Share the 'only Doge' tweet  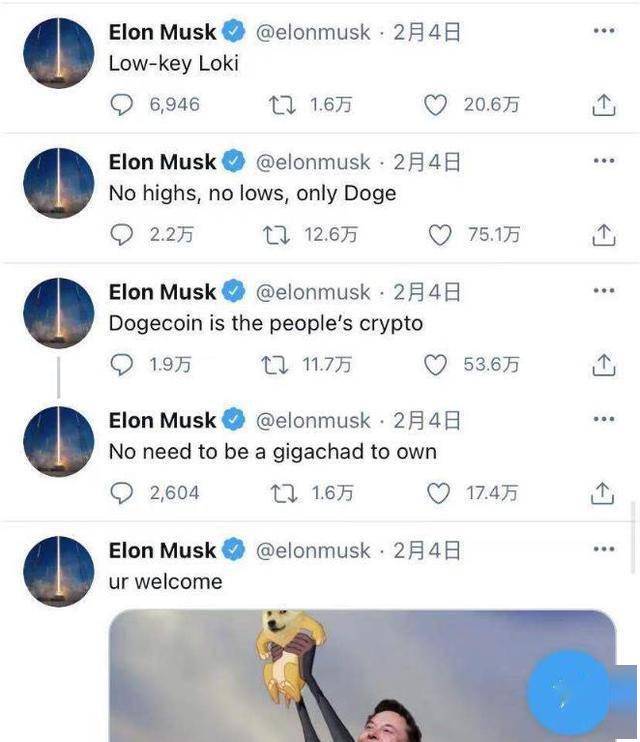604,235
